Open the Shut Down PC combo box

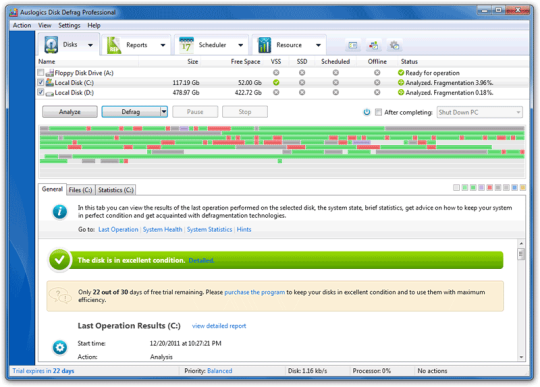click(480, 112)
